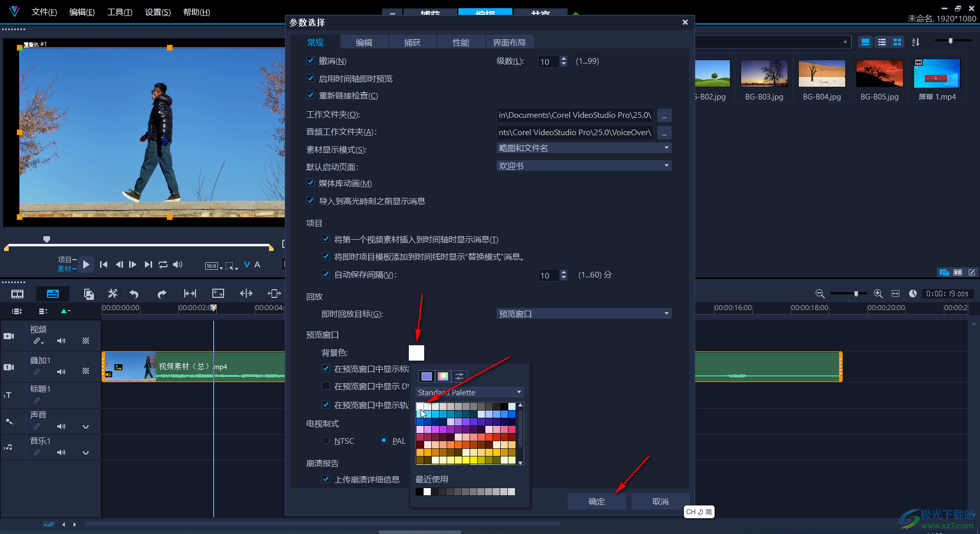Toggle 媒体库动画 checkbox

310,183
